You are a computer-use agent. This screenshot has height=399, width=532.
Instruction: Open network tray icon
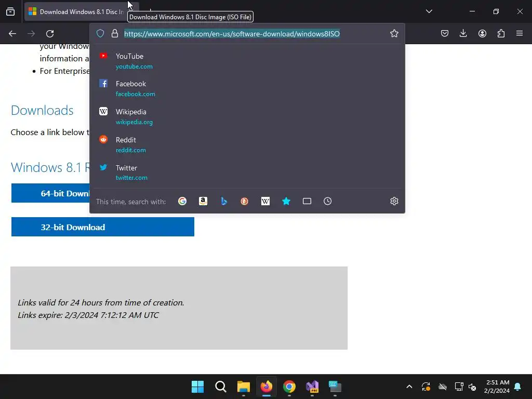(459, 387)
